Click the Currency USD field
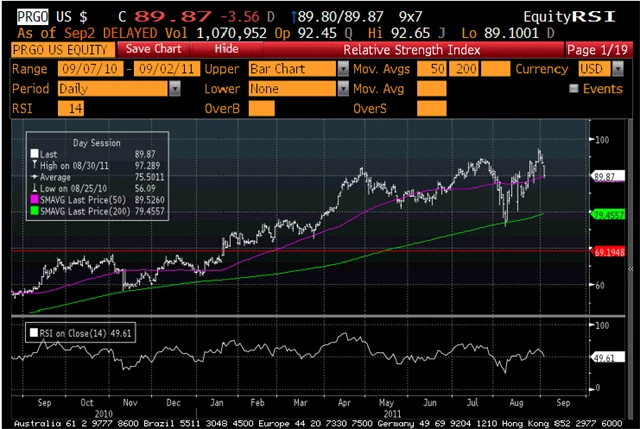 595,69
